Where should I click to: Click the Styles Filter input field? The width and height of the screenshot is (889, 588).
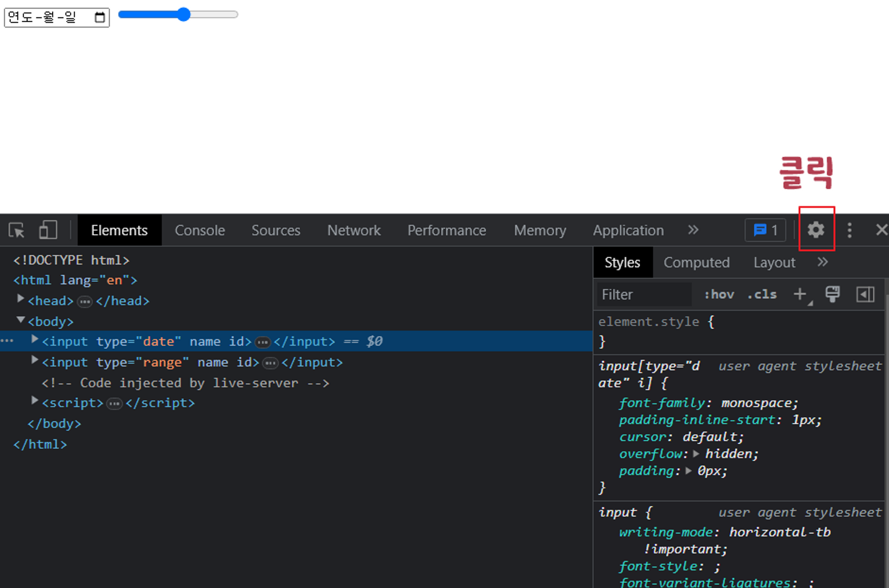tap(644, 294)
